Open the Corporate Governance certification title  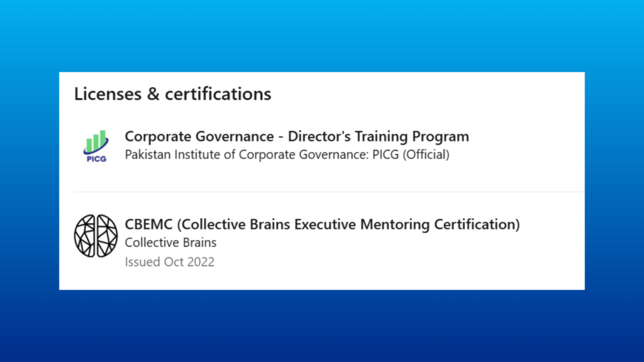pos(296,136)
